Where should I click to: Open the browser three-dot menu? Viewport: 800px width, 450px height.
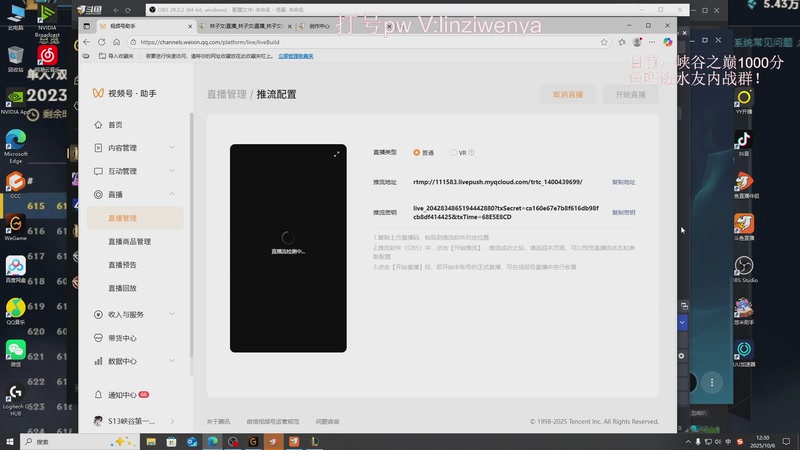tap(652, 42)
